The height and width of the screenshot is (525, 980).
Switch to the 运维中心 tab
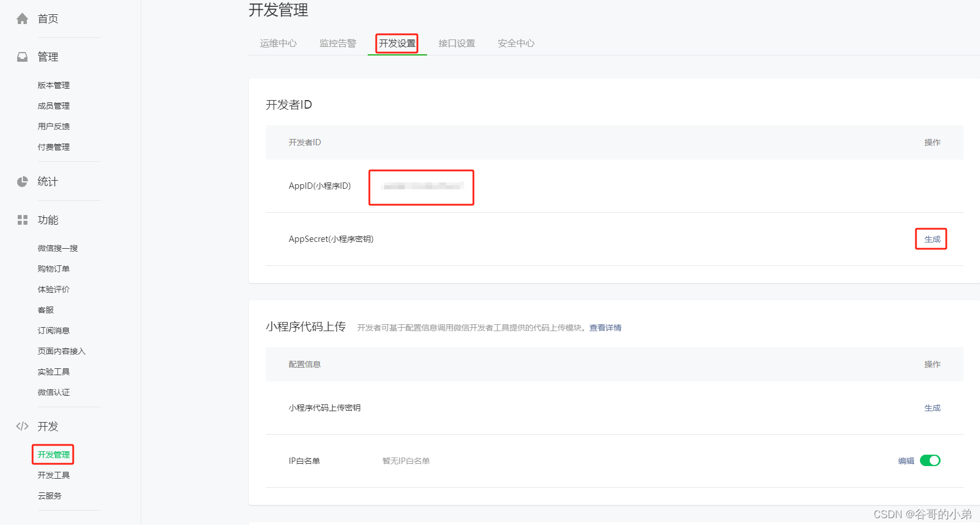click(278, 43)
